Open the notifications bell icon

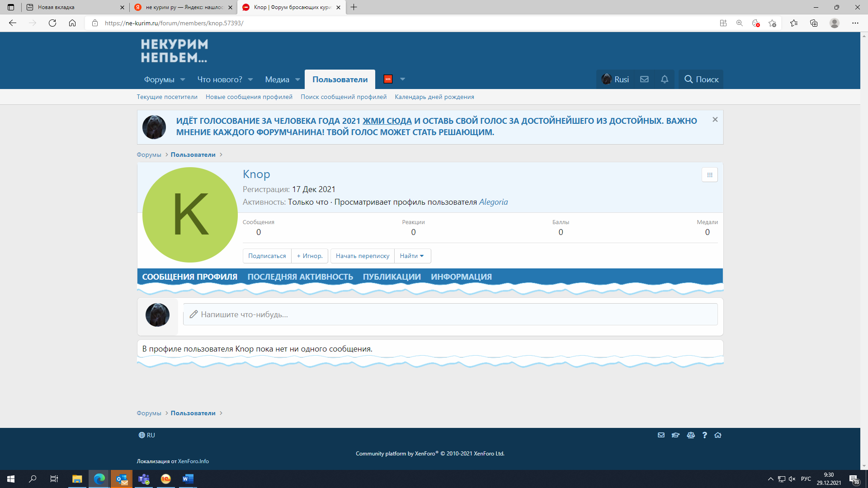click(664, 79)
